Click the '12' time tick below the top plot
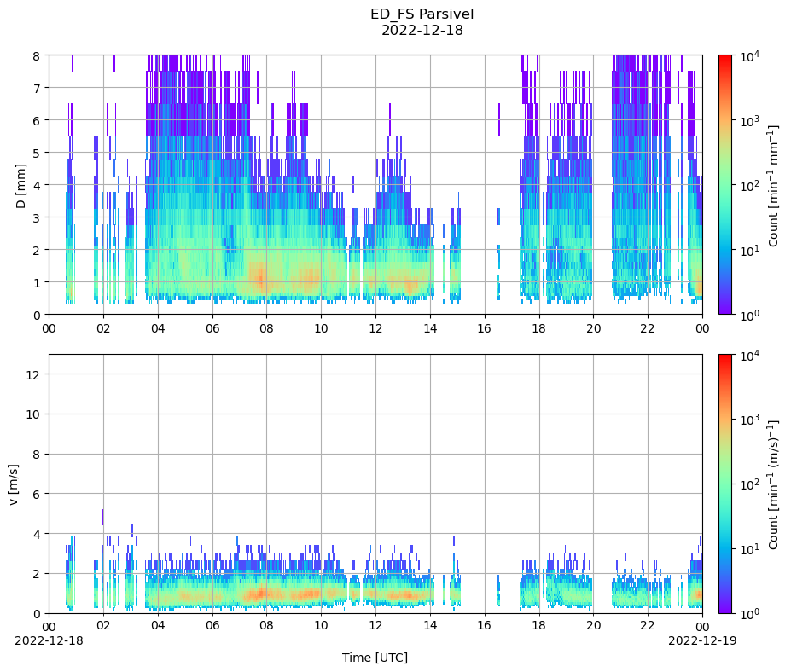Image resolution: width=791 pixels, height=672 pixels. (x=375, y=328)
